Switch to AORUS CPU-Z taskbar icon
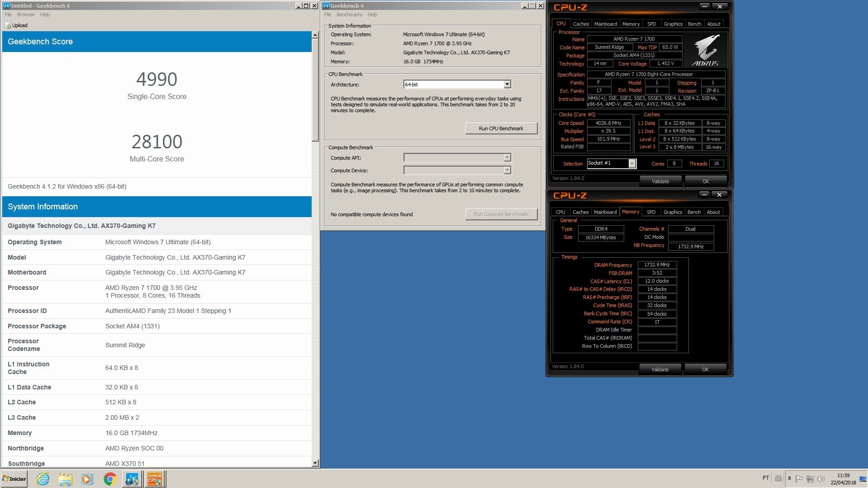The height and width of the screenshot is (488, 868). (x=155, y=479)
